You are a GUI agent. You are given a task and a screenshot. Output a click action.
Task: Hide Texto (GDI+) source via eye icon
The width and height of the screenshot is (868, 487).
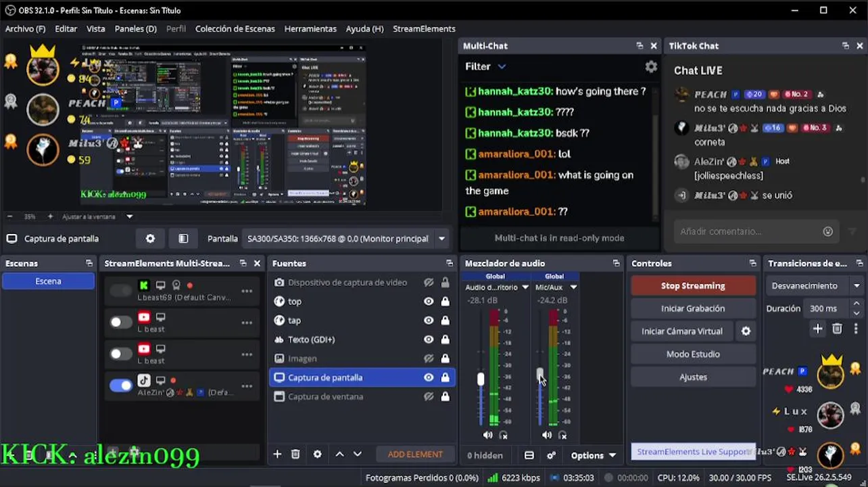click(429, 340)
